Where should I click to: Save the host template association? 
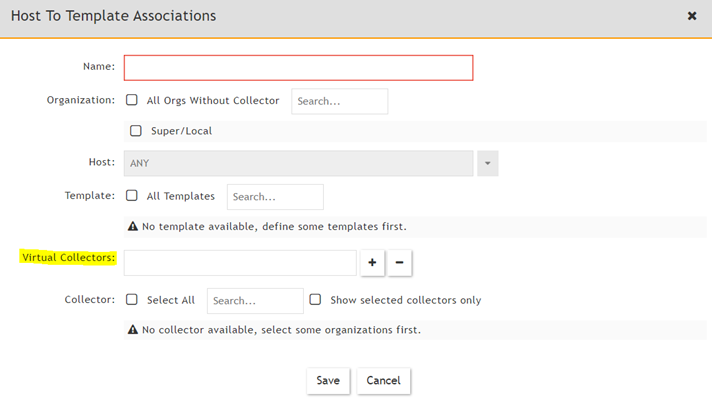click(x=328, y=380)
